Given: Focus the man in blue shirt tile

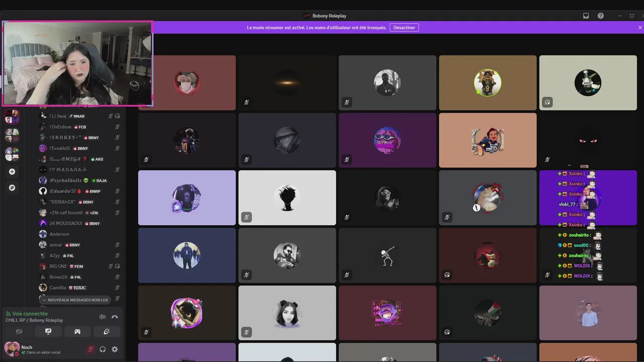Looking at the screenshot, I should [x=588, y=313].
